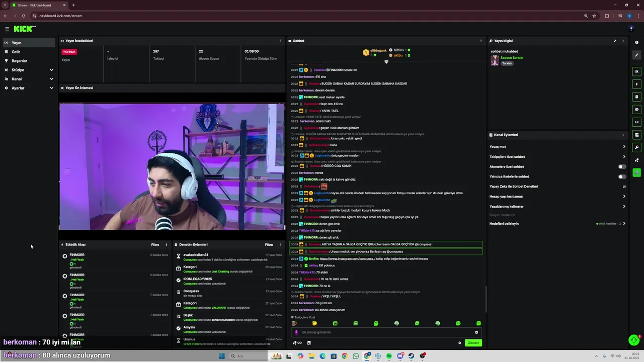
Task: Open Spotify from the taskbar
Action: click(389, 356)
